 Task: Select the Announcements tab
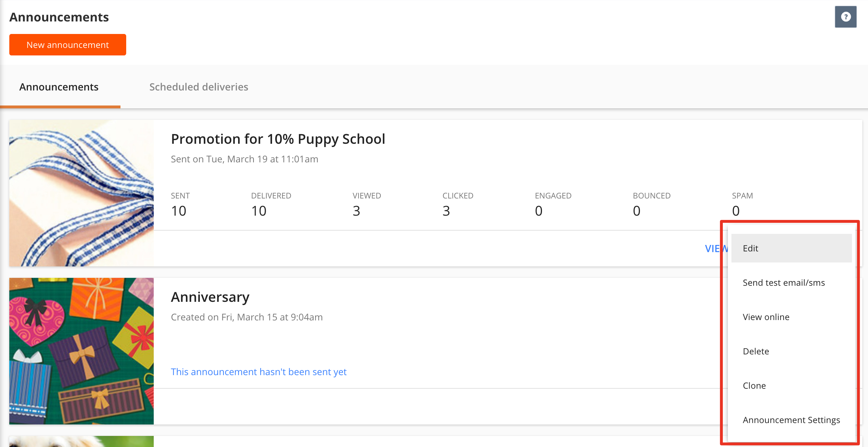point(59,87)
